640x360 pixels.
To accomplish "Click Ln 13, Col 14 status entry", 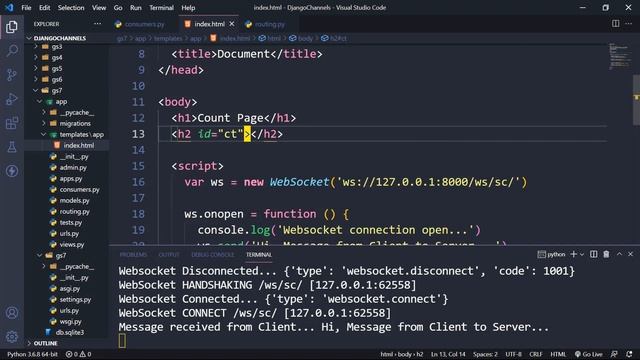I will [x=448, y=354].
